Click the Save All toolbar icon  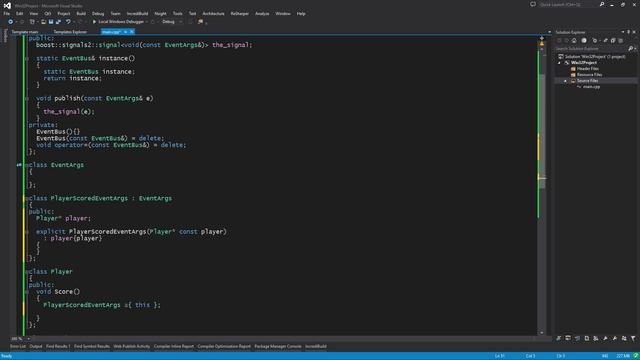click(x=58, y=22)
